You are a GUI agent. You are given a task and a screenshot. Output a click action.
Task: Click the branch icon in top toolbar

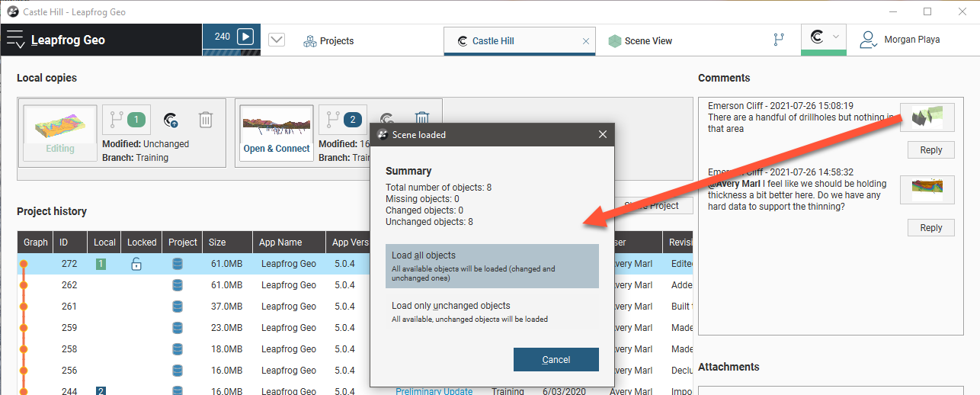click(x=779, y=40)
